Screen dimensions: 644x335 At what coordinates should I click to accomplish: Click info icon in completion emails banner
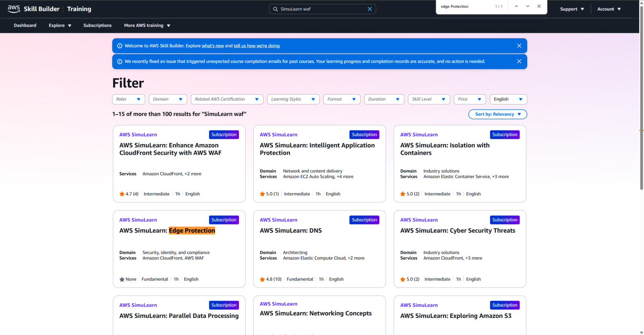(x=120, y=62)
